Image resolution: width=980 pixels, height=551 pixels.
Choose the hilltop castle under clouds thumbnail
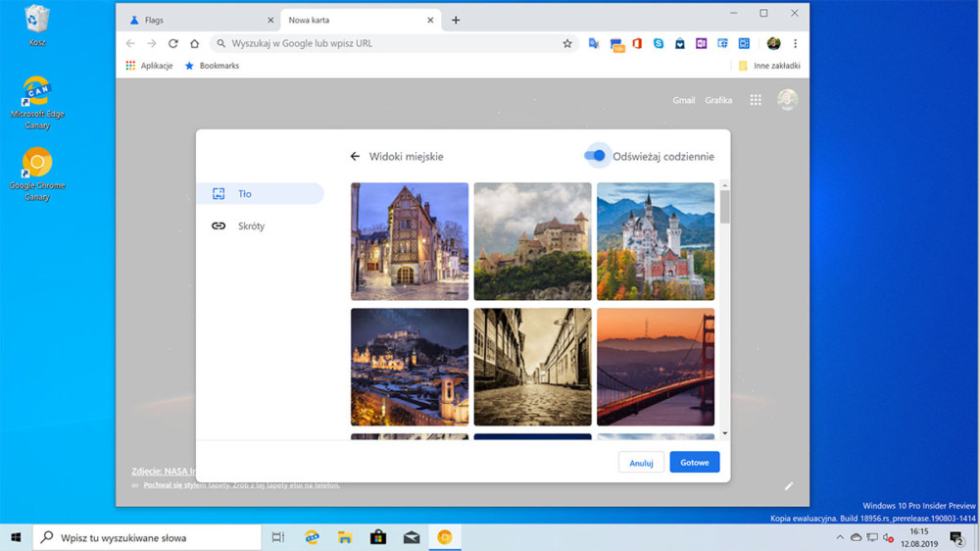click(x=532, y=241)
